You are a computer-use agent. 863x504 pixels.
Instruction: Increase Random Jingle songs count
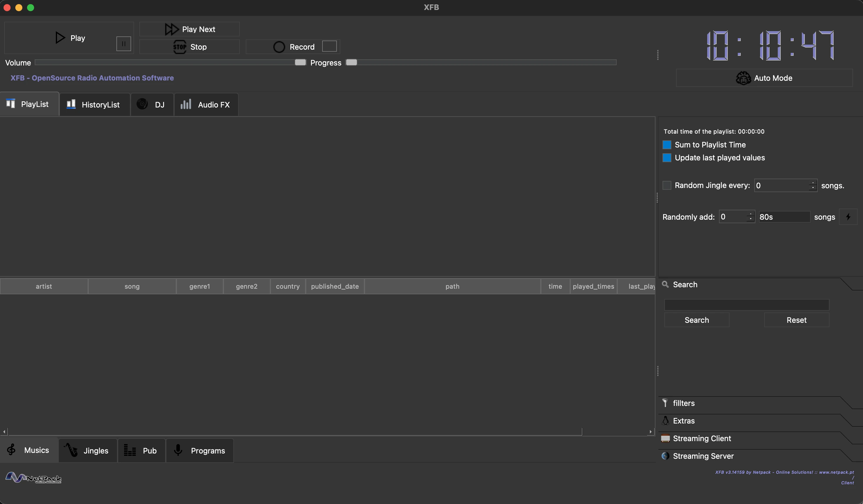click(x=813, y=183)
